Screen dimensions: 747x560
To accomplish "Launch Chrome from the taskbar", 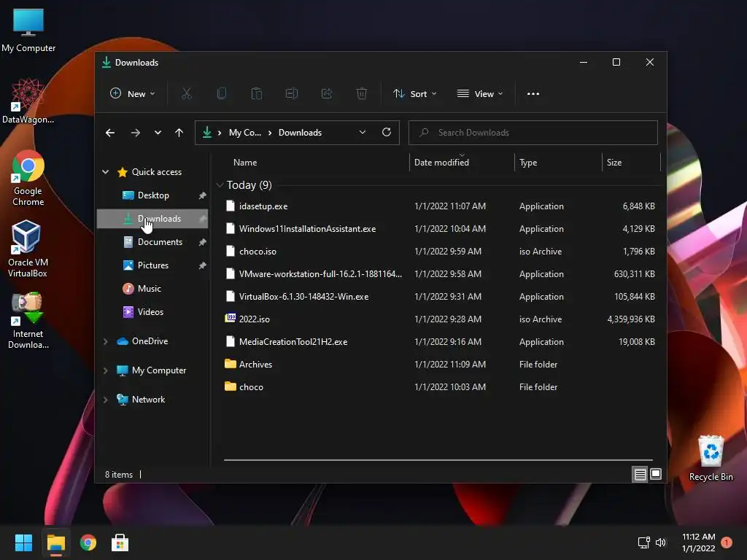I will [x=88, y=542].
